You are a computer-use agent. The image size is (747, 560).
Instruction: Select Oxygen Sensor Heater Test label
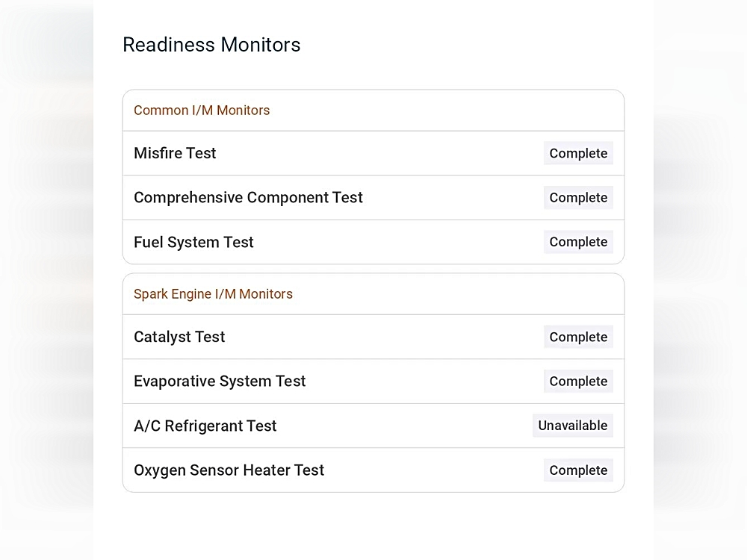[229, 470]
